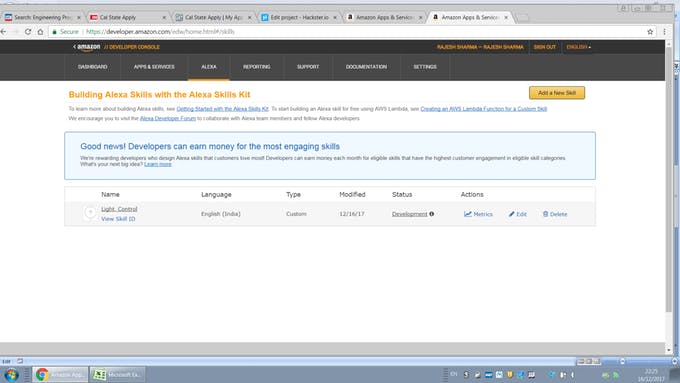
Task: Click the Rajesh Sharma account name
Action: pos(480,47)
